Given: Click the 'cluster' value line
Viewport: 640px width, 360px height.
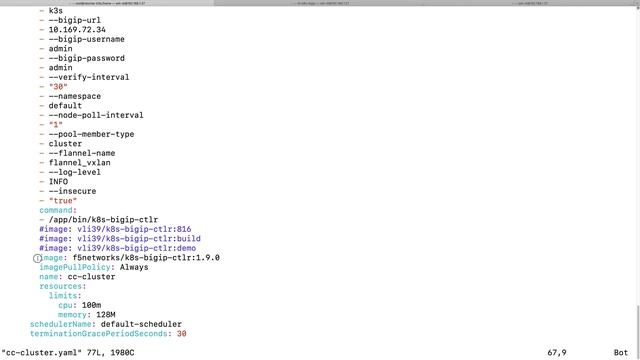Looking at the screenshot, I should point(65,144).
